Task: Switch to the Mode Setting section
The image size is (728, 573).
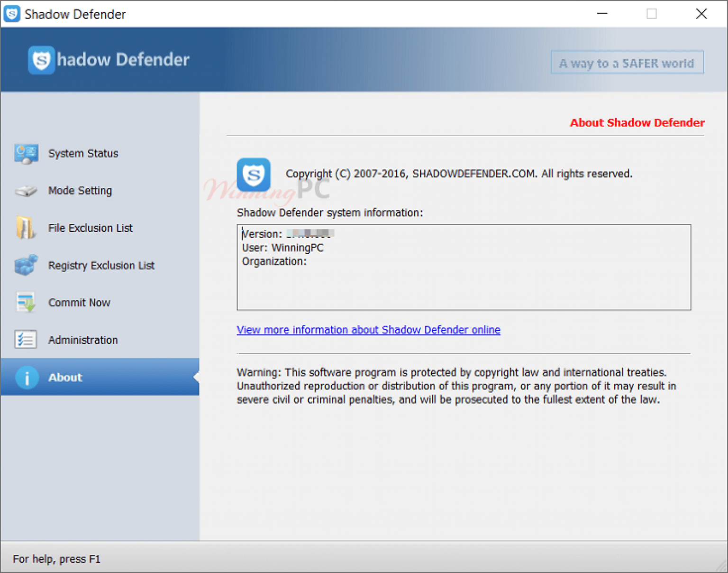Action: pos(80,191)
